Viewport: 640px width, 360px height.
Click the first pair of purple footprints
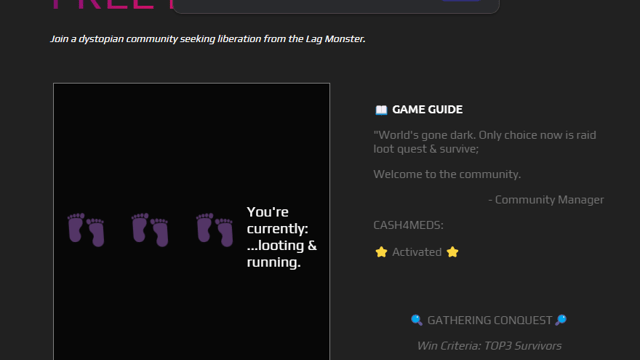[x=86, y=229]
